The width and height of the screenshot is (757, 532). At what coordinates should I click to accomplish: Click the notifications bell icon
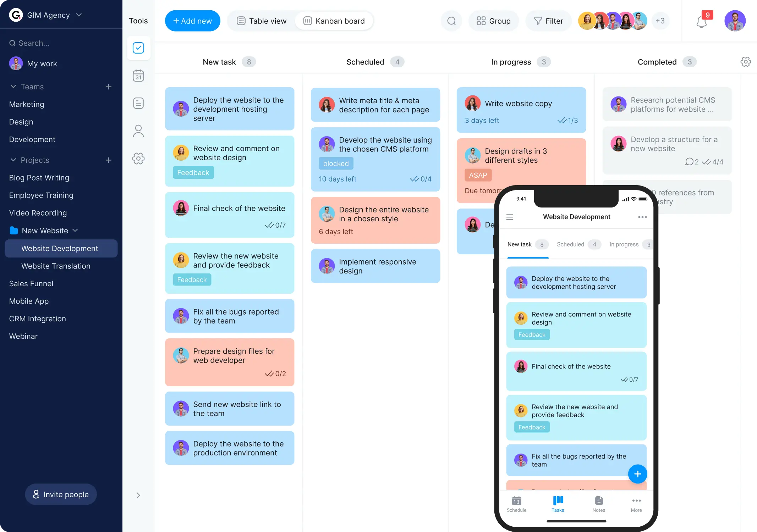click(701, 22)
